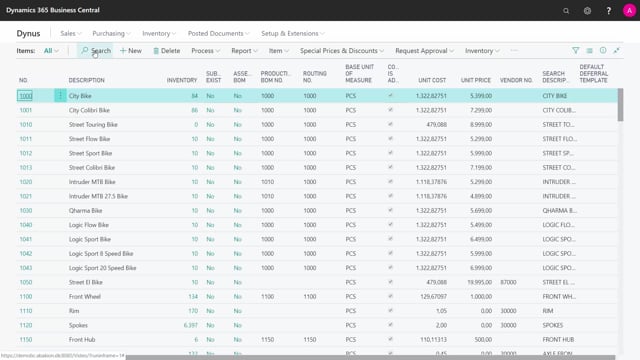
Task: Open item number 1100
Action: [25, 296]
